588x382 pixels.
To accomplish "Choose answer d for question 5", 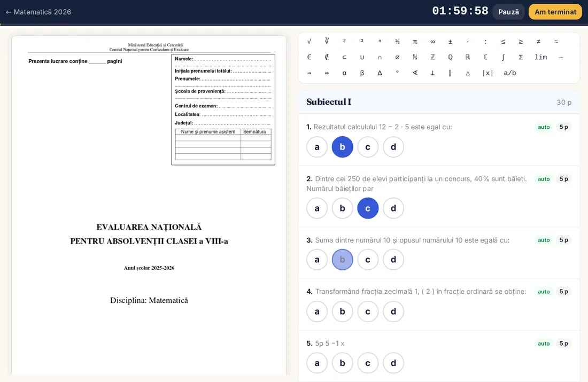I will click(x=393, y=363).
